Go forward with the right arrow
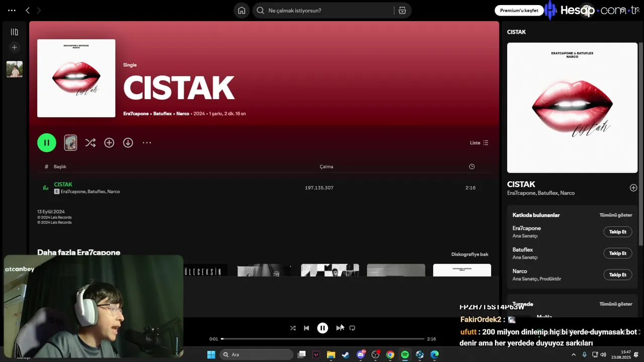644x362 pixels. (39, 10)
